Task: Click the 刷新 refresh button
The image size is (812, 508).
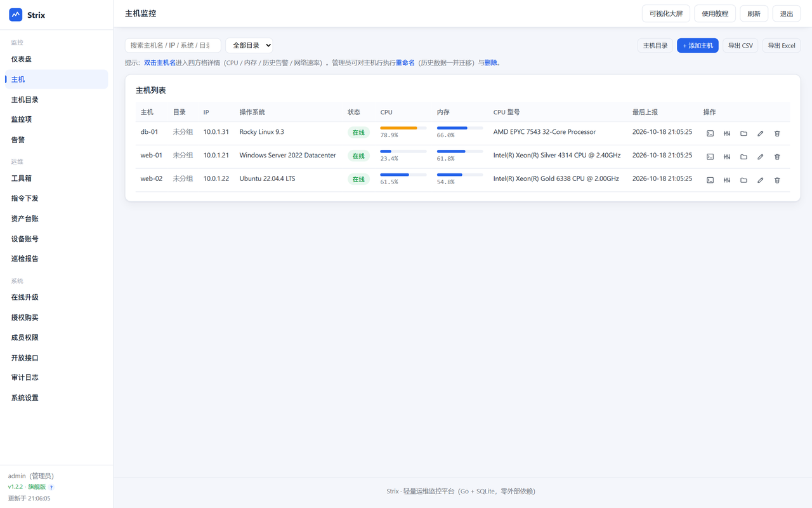Action: 754,14
